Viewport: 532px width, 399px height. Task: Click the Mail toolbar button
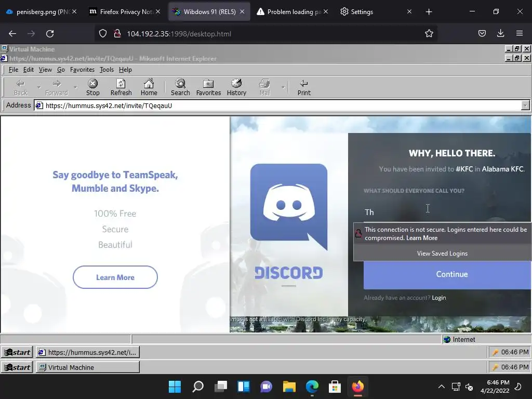tap(264, 87)
